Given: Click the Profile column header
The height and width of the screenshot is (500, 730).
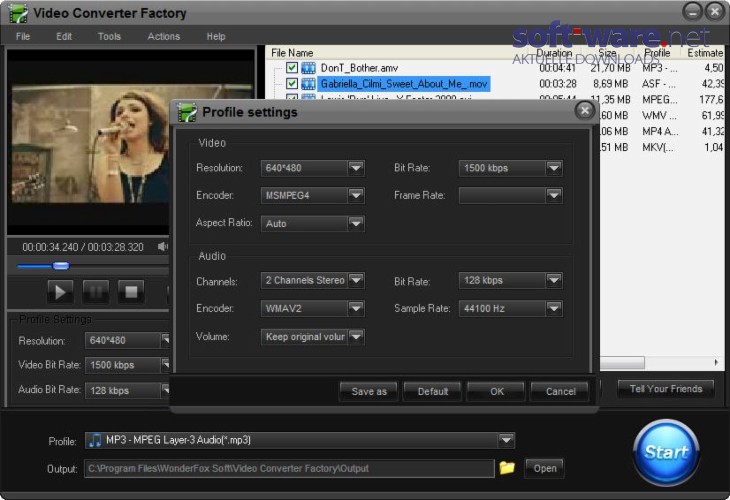Looking at the screenshot, I should click(x=657, y=53).
